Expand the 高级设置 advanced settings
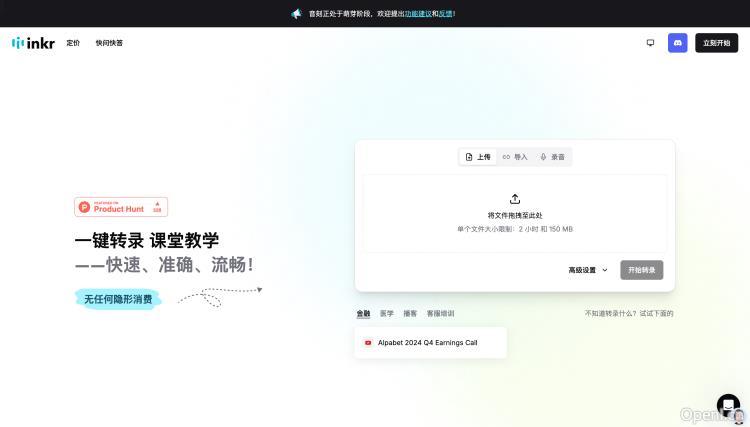Viewport: 750px width, 427px height. coord(588,270)
